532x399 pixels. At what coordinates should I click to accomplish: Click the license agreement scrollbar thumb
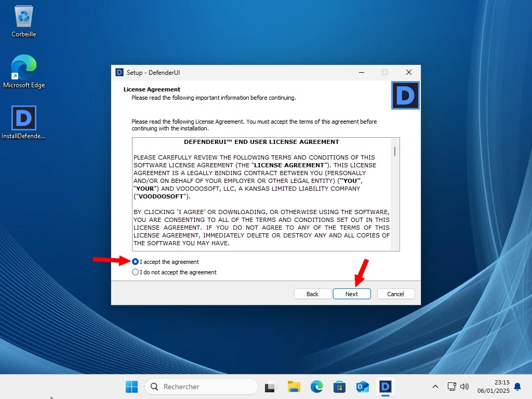coord(395,151)
